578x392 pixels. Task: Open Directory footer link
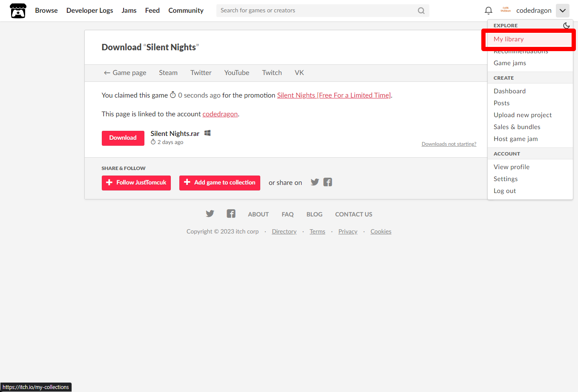coord(284,232)
